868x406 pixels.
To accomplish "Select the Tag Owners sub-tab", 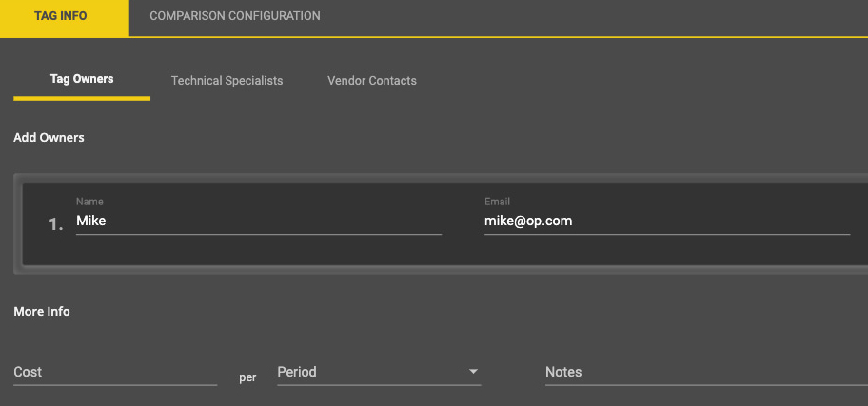I will point(82,80).
